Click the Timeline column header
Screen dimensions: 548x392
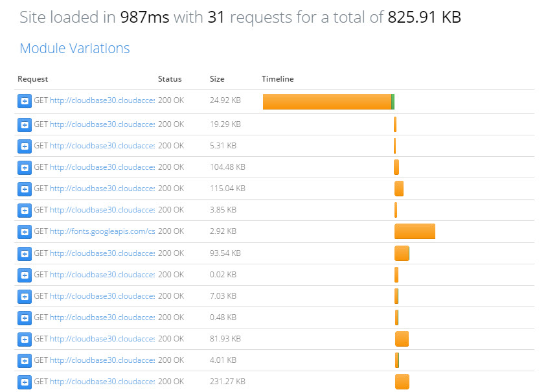coord(277,79)
